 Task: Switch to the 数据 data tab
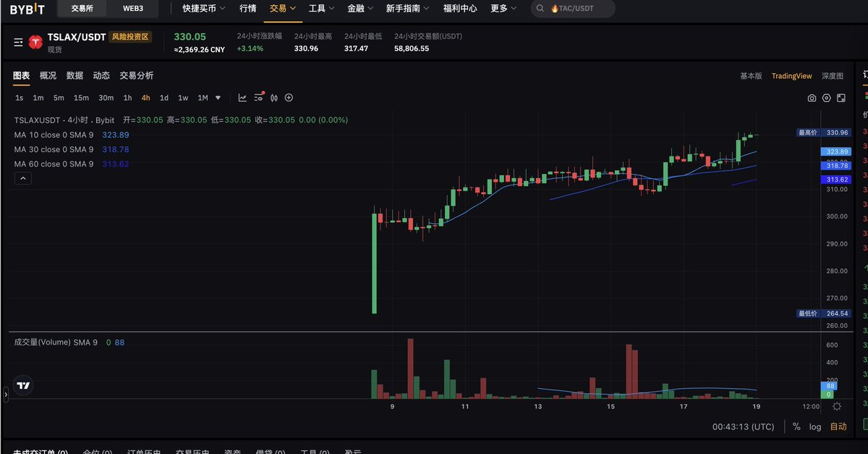tap(75, 75)
